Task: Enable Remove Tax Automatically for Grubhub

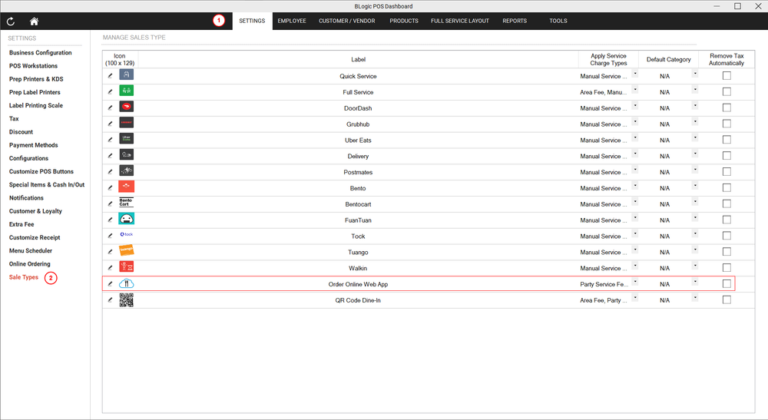Action: tap(726, 124)
